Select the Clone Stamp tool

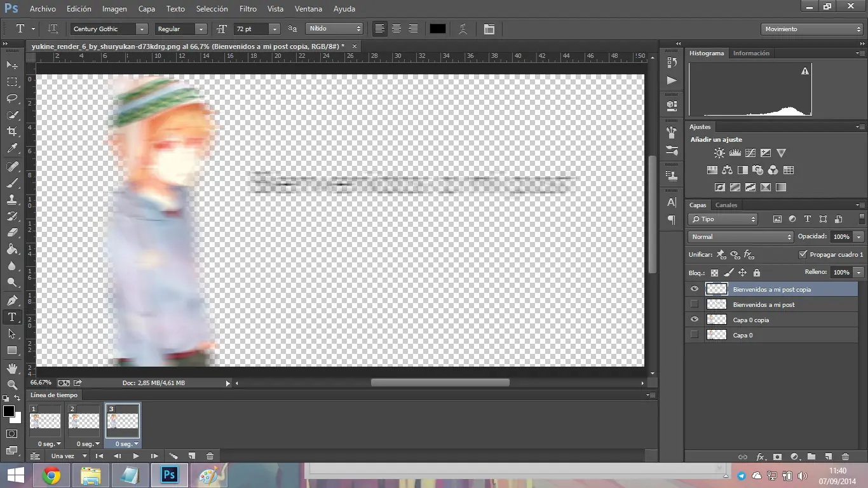(12, 200)
